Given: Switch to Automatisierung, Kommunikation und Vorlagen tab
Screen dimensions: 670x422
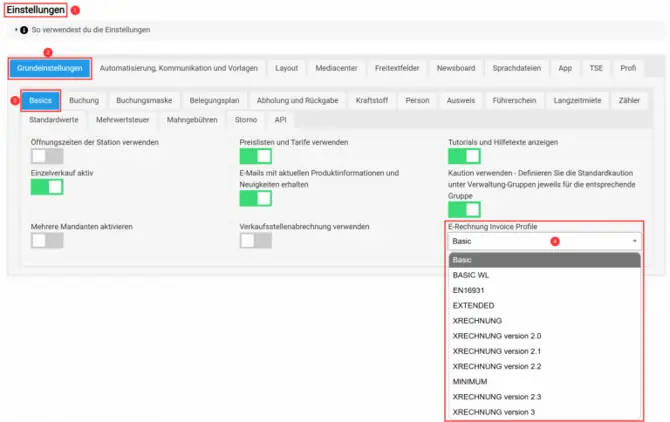Looking at the screenshot, I should (x=179, y=68).
